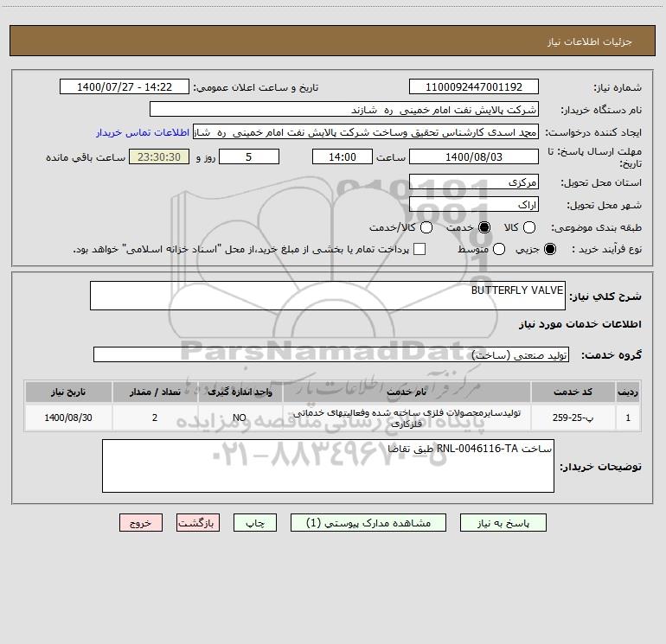Image resolution: width=666 pixels, height=644 pixels.
Task: Choose the جزیی purchase type
Action: pos(549,249)
